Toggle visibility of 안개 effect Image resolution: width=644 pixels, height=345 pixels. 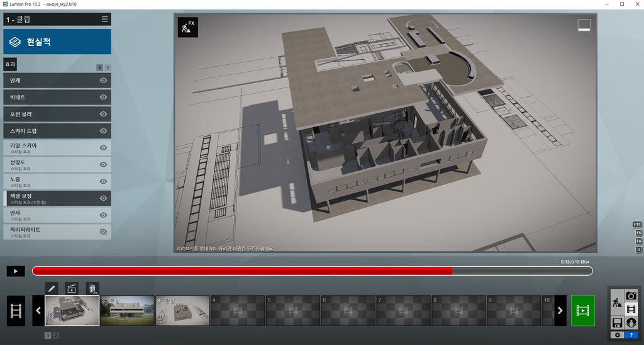coord(104,80)
